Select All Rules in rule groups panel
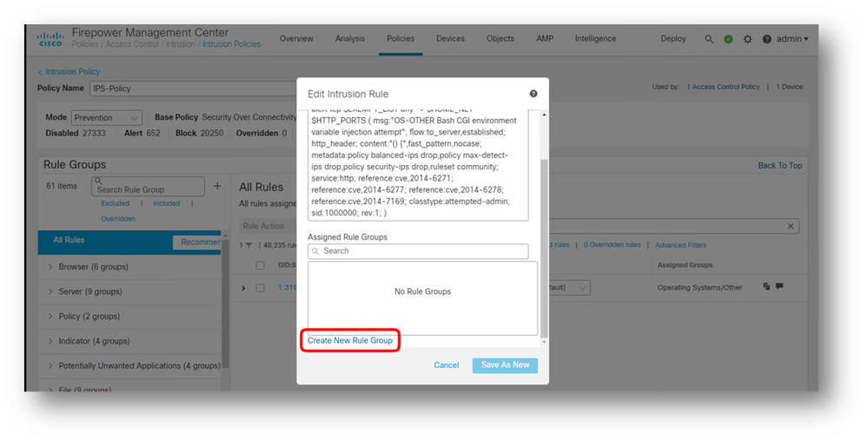This screenshot has height=441, width=868. tap(69, 240)
